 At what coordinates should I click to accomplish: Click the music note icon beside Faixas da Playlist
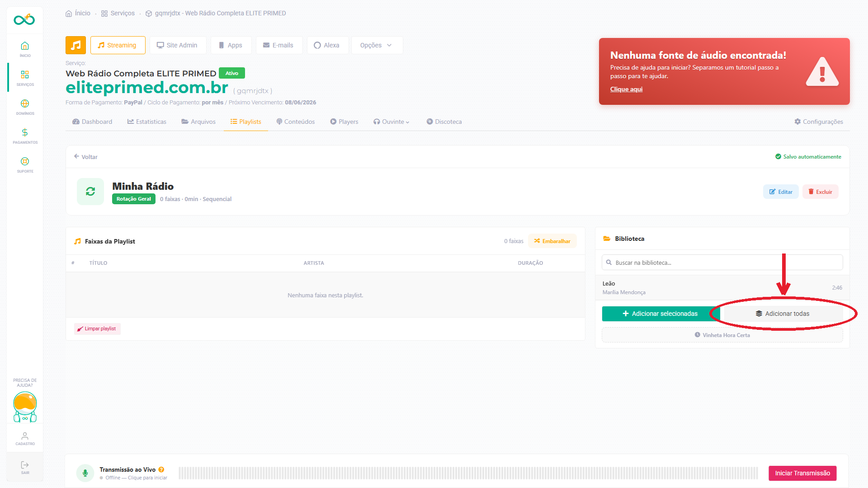tap(77, 241)
